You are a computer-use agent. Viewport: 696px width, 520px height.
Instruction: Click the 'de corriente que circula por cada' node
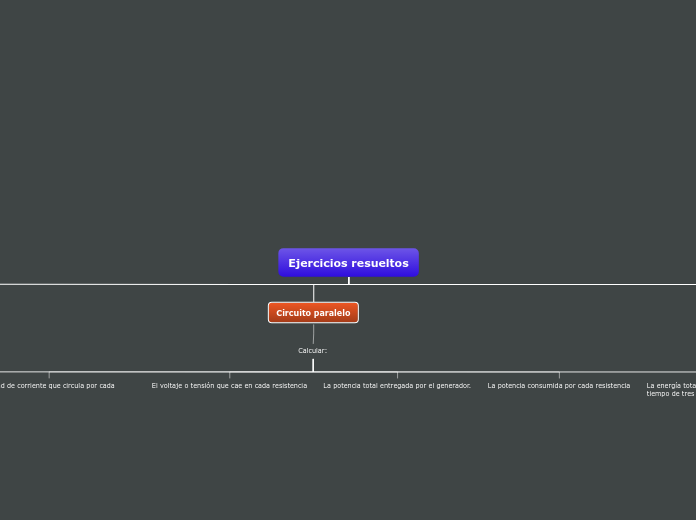tap(57, 385)
